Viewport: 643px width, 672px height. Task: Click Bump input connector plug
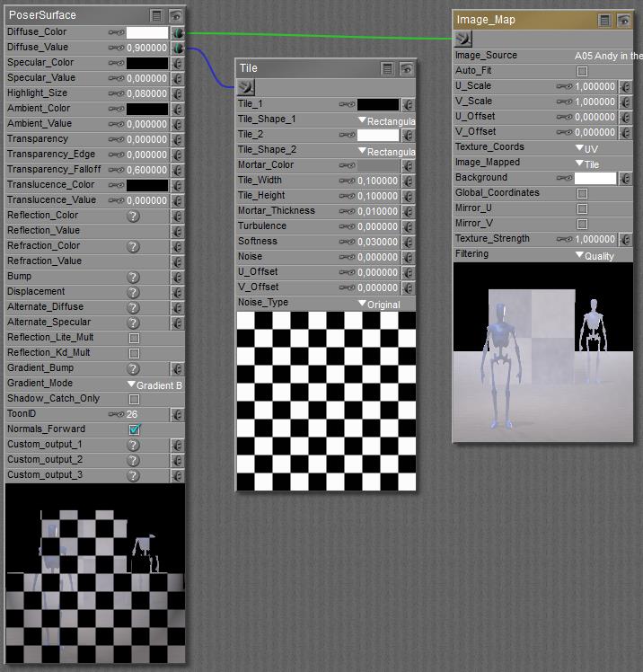point(178,277)
